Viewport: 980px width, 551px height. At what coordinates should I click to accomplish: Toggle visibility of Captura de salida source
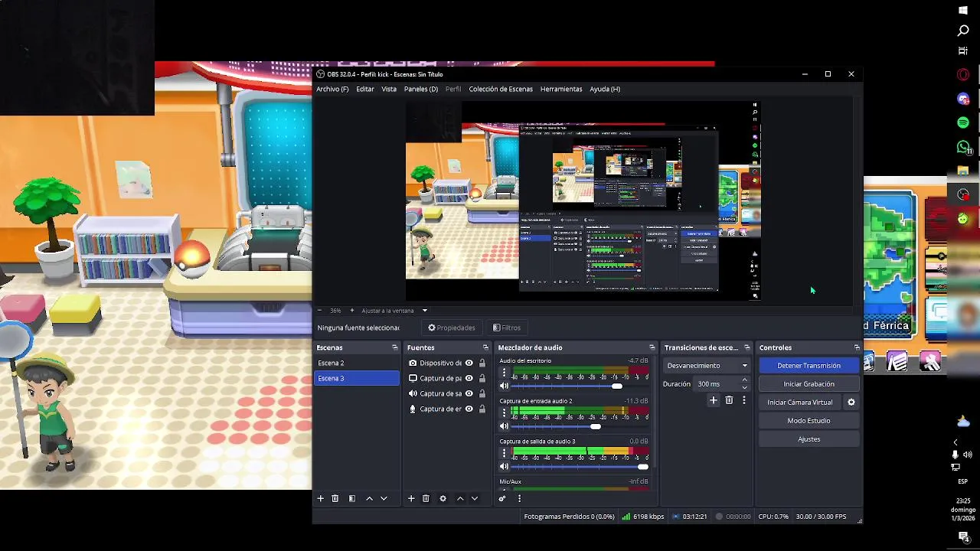point(469,393)
